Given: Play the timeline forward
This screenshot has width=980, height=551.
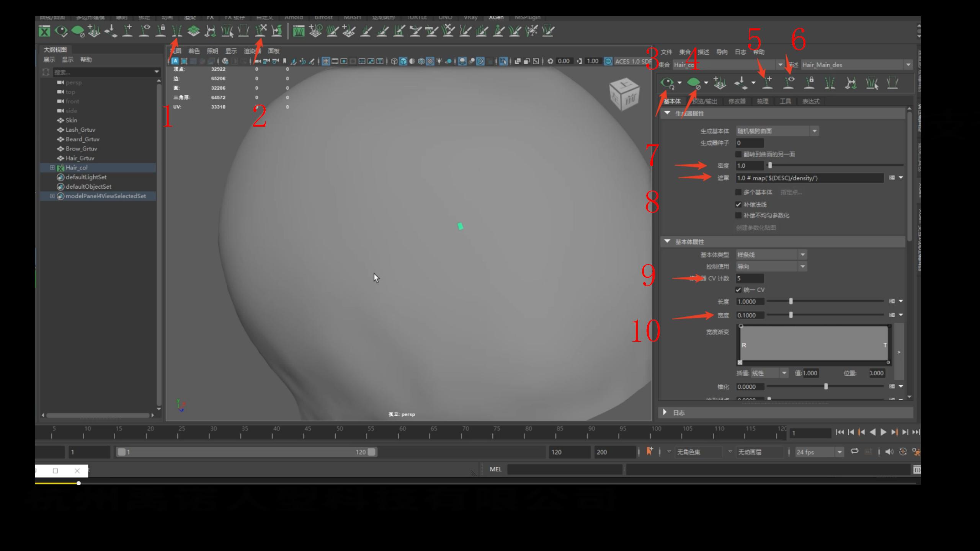Looking at the screenshot, I should (884, 432).
